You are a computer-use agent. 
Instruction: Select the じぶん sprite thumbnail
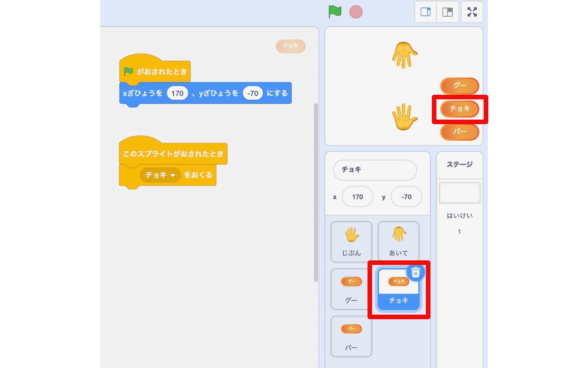coord(351,242)
